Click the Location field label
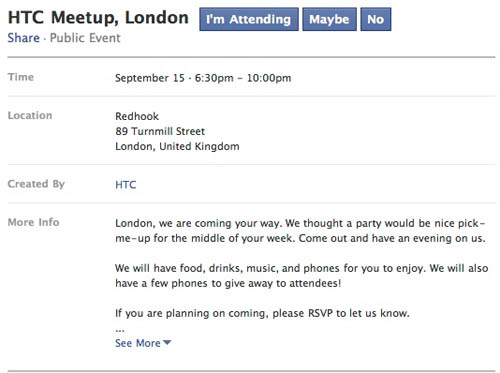 30,116
